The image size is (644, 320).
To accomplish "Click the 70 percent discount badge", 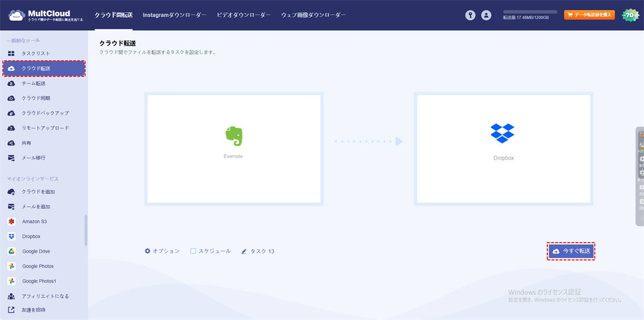I will coord(630,15).
